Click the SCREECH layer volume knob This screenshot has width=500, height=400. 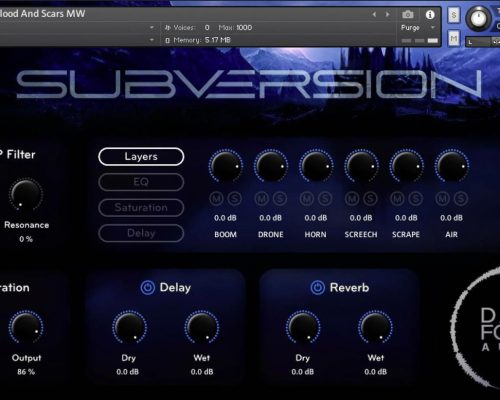click(x=361, y=166)
